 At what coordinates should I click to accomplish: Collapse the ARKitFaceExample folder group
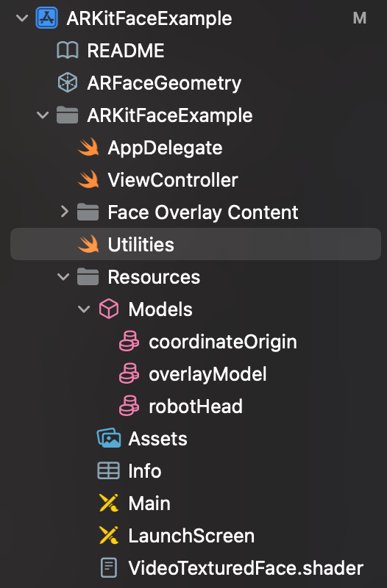(x=43, y=115)
